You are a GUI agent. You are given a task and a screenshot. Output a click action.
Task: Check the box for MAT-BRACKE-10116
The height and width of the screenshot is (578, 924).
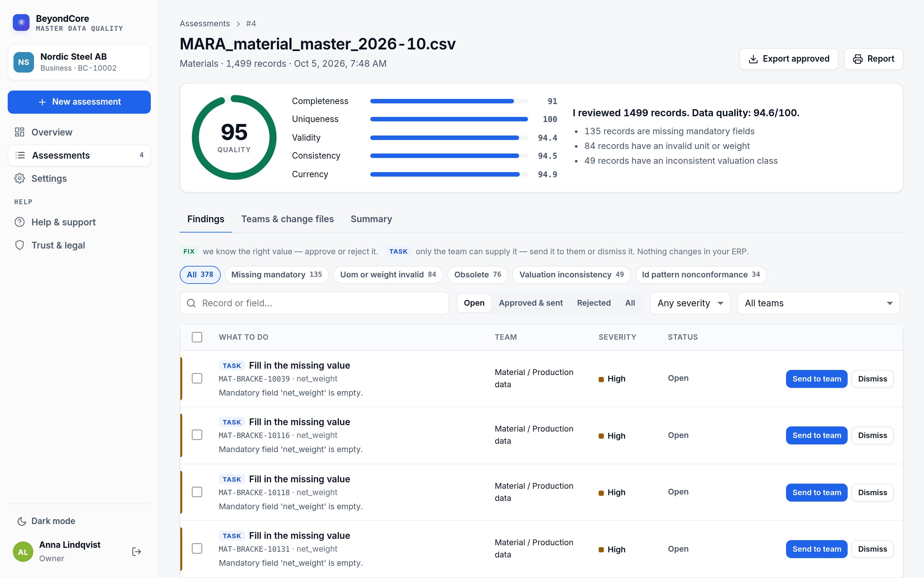coord(197,435)
